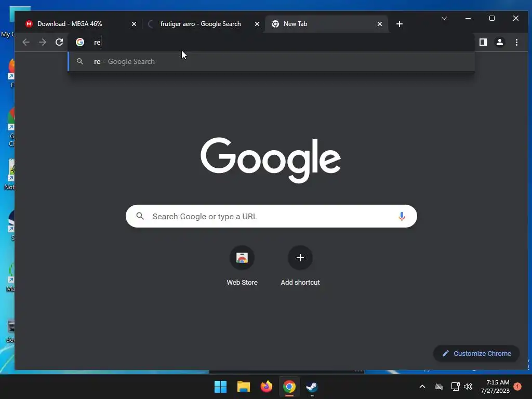
Task: Click the forward navigation arrow
Action: point(43,42)
